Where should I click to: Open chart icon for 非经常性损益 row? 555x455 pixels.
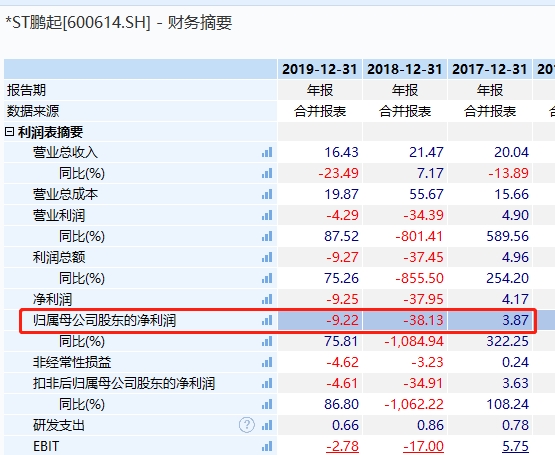[267, 363]
